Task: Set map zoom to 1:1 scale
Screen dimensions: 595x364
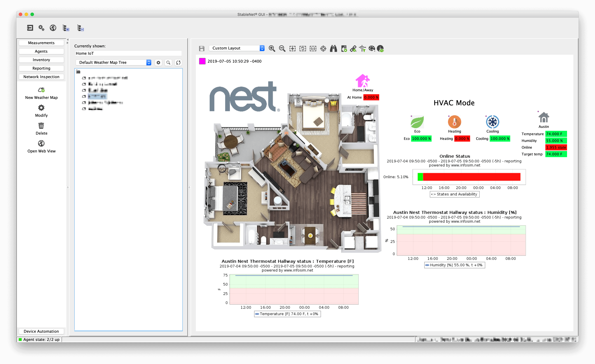Action: (x=313, y=49)
